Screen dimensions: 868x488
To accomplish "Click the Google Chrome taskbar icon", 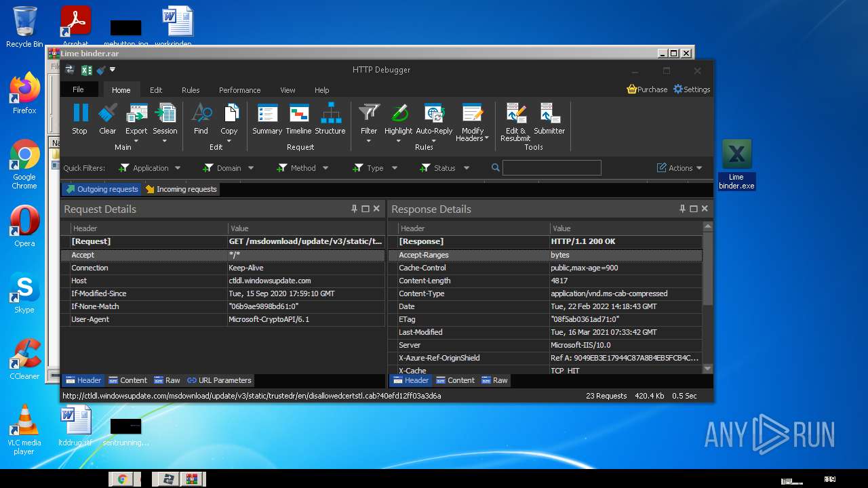I will click(123, 479).
